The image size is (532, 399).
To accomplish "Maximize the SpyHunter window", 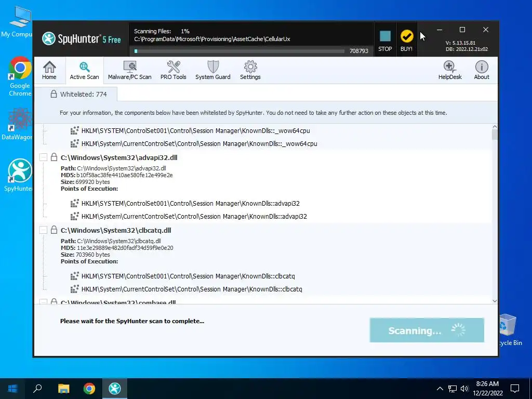I will tap(462, 30).
